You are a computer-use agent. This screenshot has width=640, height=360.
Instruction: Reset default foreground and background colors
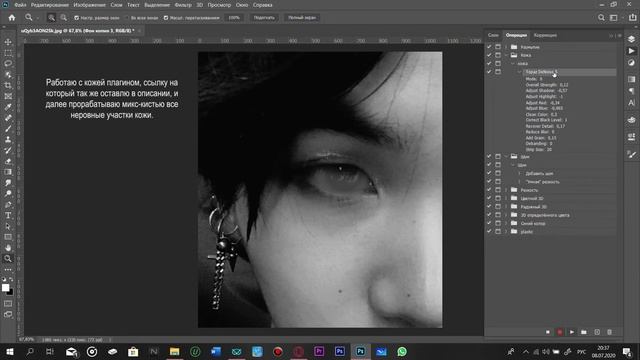(x=4, y=280)
